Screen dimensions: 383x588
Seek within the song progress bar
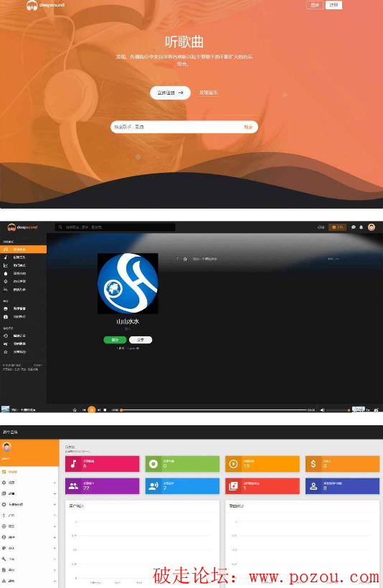tap(214, 410)
